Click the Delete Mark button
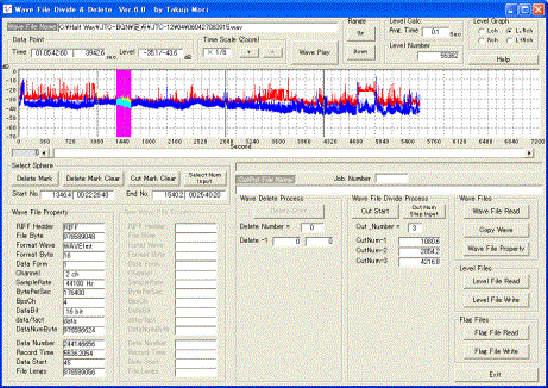Image resolution: width=548 pixels, height=388 pixels. pos(35,178)
